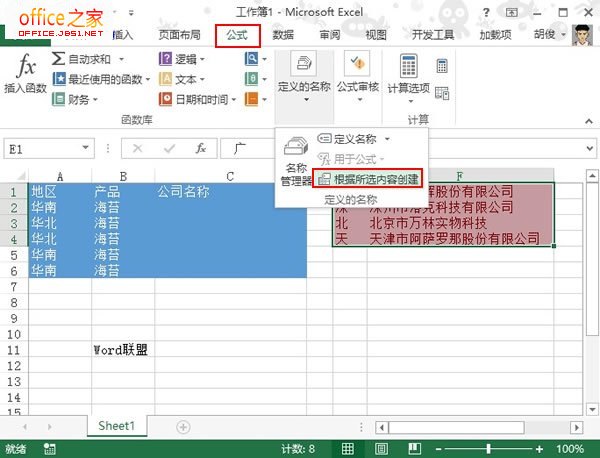The width and height of the screenshot is (600, 458).
Task: Click zoom out minus button
Action: click(x=439, y=449)
